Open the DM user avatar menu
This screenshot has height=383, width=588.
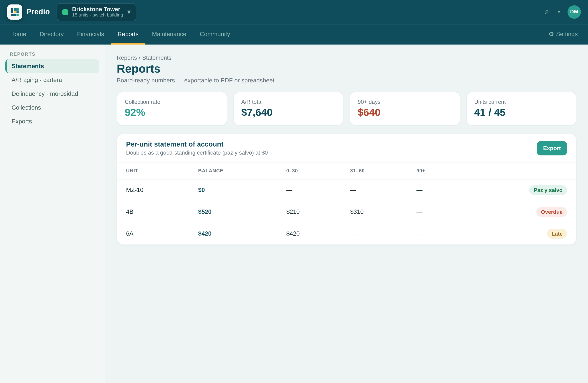(574, 12)
